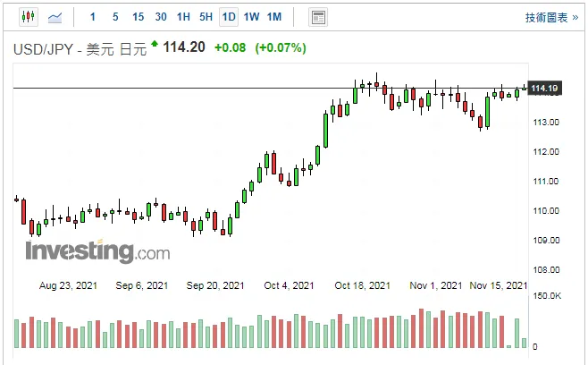This screenshot has height=365, width=588.
Task: Click the 113.00 price axis label
Action: coord(546,123)
